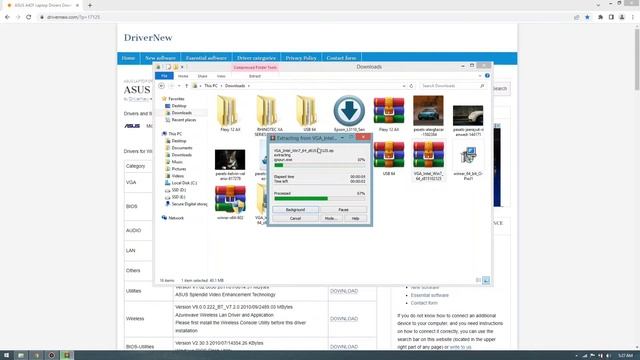The height and width of the screenshot is (360, 640).
Task: Open Chrome extensions puzzle icon
Action: tap(600, 17)
